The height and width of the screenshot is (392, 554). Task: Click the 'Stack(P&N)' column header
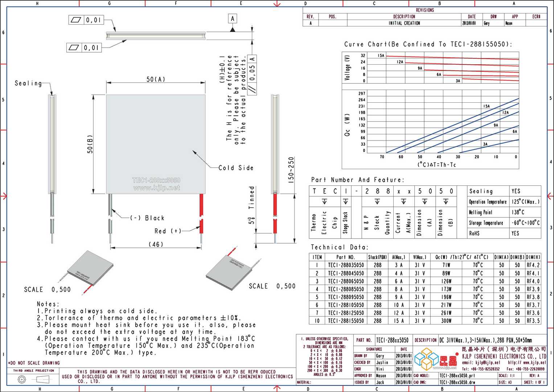(378, 257)
